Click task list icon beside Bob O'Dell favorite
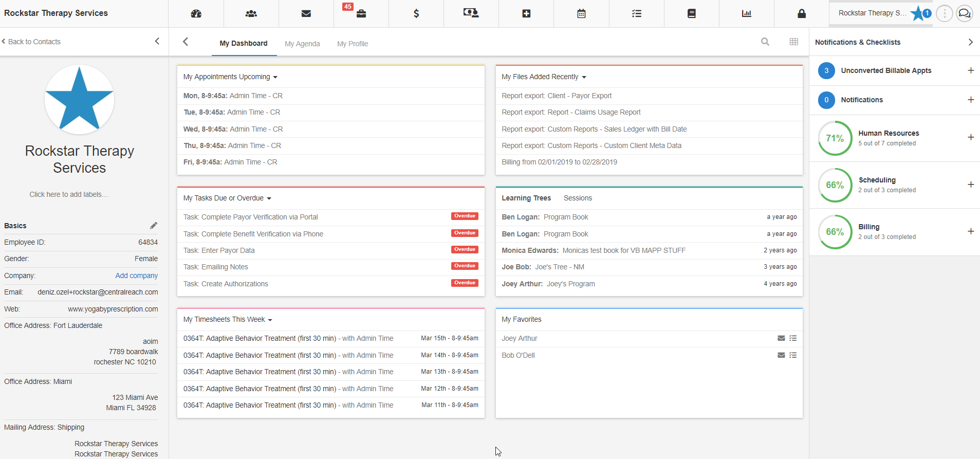This screenshot has width=980, height=459. [793, 355]
